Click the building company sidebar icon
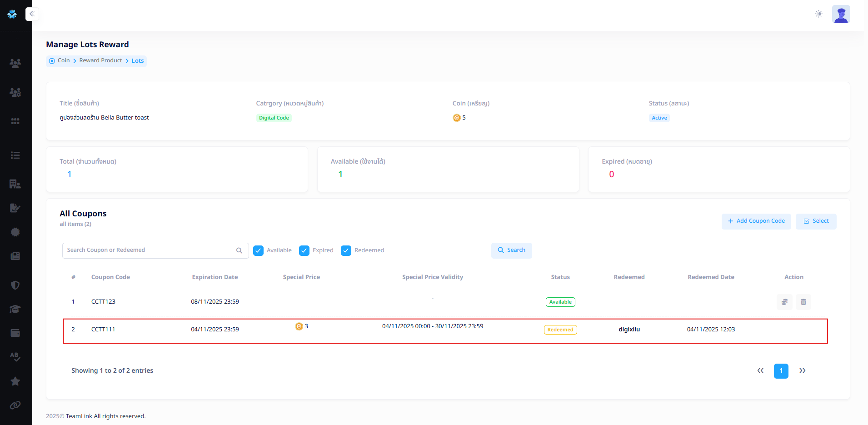 coord(15,184)
